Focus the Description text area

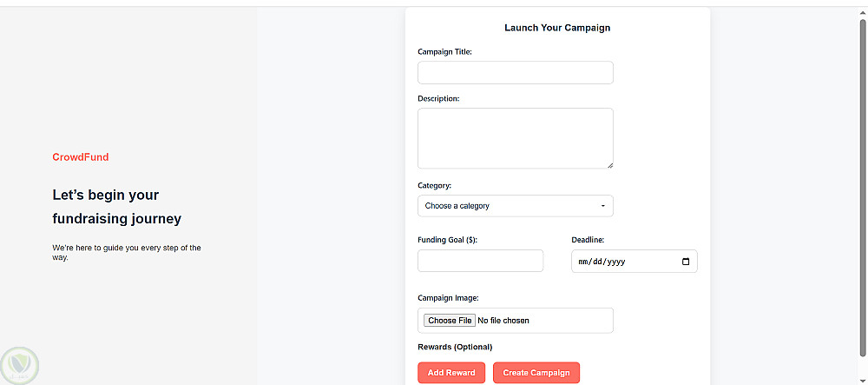[515, 137]
